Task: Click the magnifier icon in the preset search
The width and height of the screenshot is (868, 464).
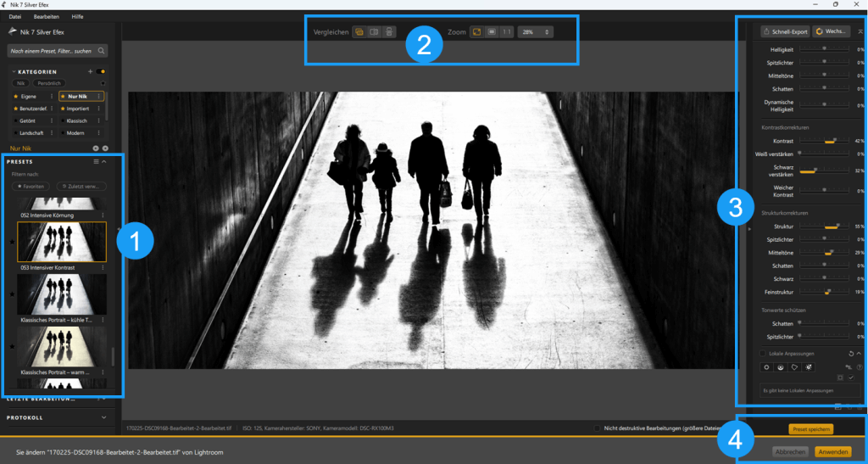Action: coord(102,51)
